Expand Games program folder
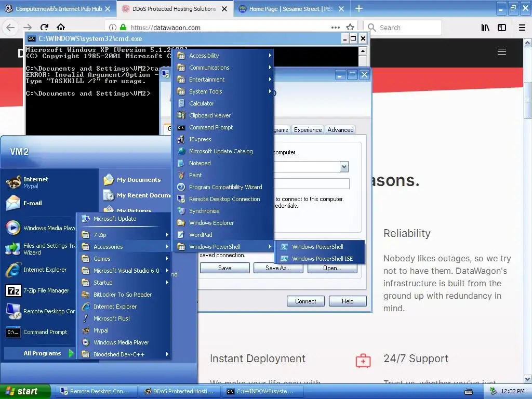The height and width of the screenshot is (399, 532). point(124,259)
